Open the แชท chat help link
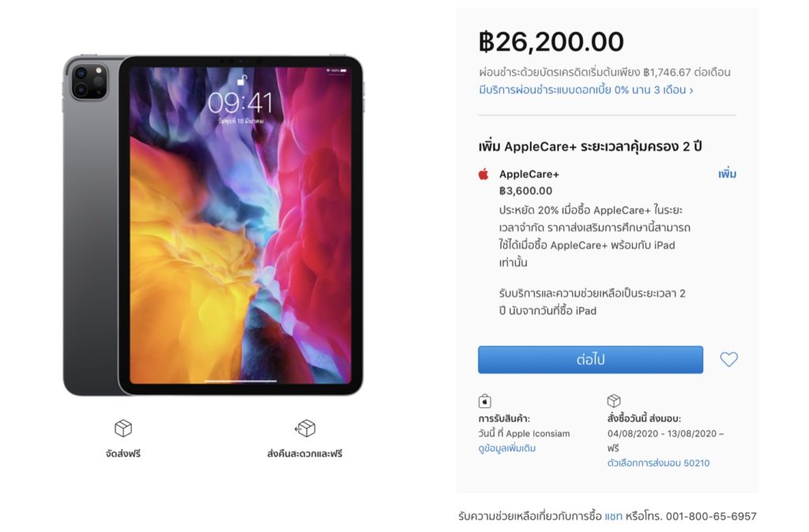The height and width of the screenshot is (532, 809). 613,516
